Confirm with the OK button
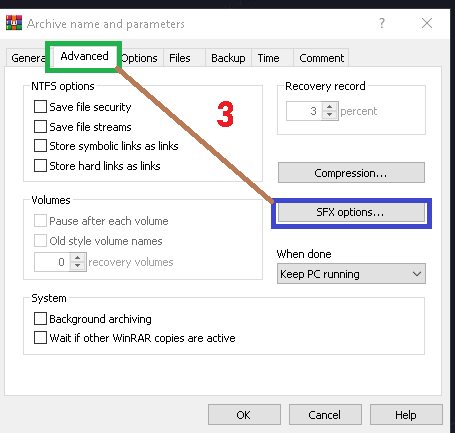 pyautogui.click(x=244, y=415)
